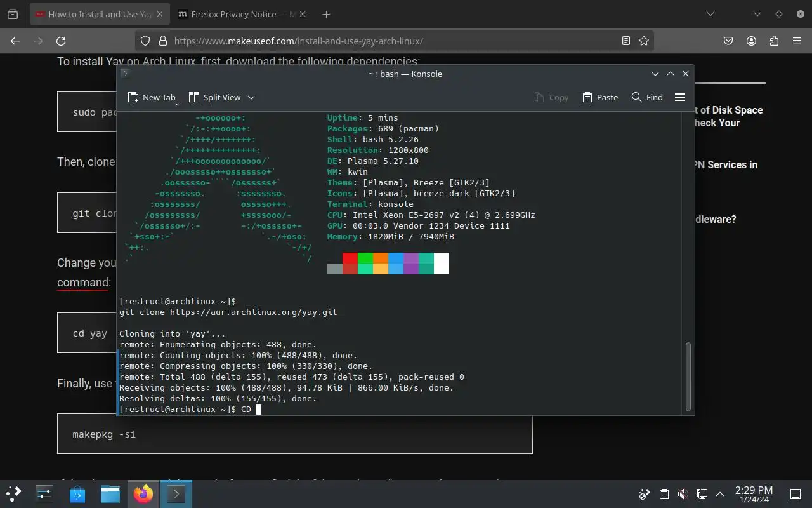
Task: Click the Cloning into 'yay'... line
Action: 173,334
